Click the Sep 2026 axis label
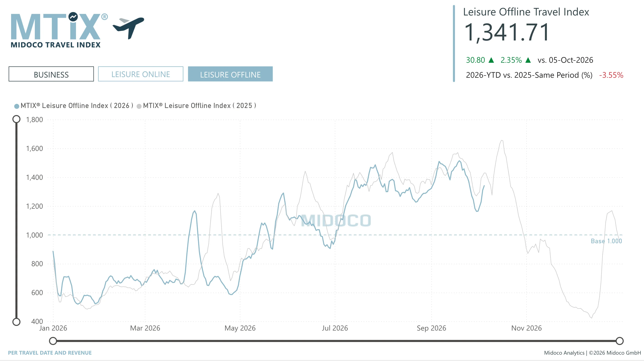Viewport: 644px width, 361px height. click(431, 328)
